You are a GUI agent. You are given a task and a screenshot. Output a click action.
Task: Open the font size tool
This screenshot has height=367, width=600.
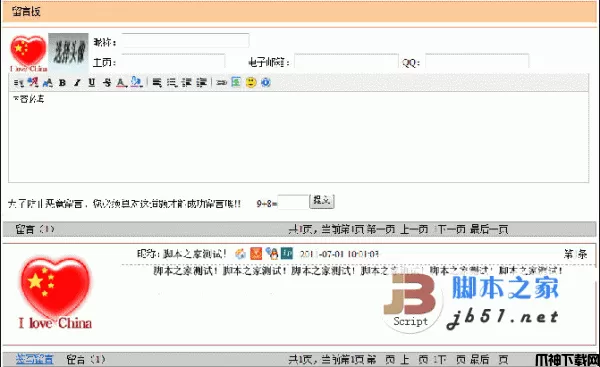pyautogui.click(x=47, y=82)
